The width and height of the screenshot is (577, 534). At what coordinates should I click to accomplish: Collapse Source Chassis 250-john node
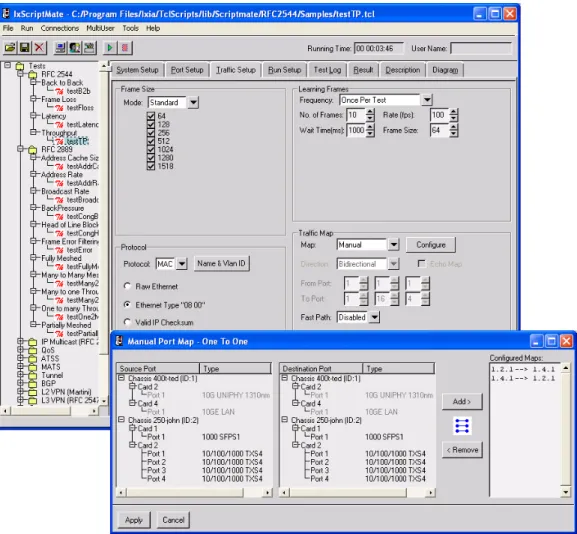pos(121,420)
